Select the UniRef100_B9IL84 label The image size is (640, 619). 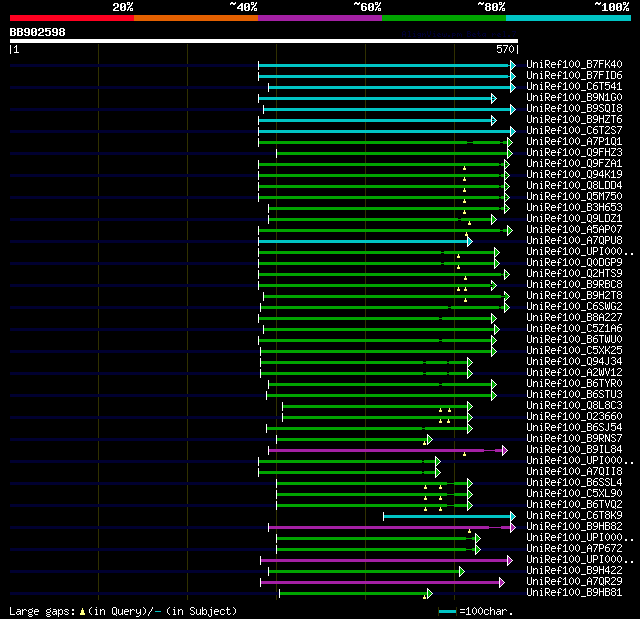574,450
